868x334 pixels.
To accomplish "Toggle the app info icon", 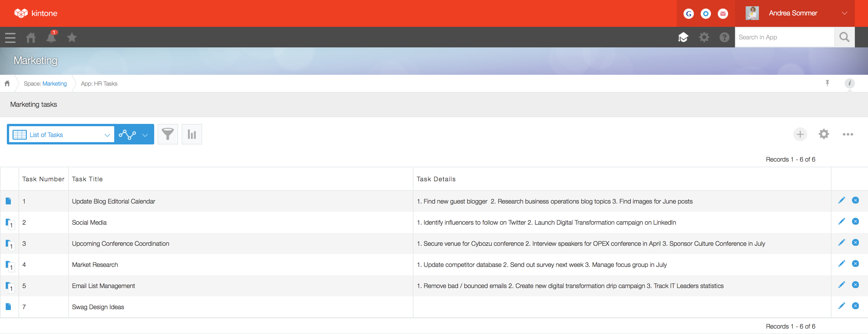I will click(849, 83).
